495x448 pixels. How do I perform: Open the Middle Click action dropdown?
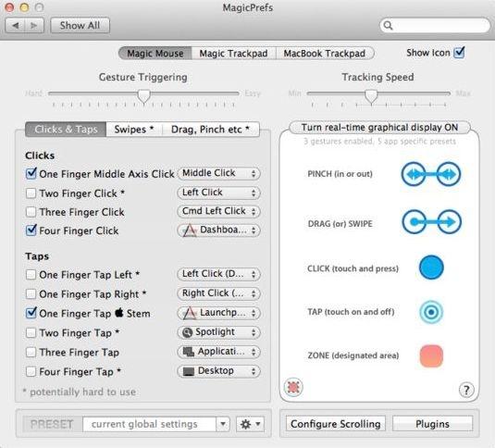click(218, 173)
